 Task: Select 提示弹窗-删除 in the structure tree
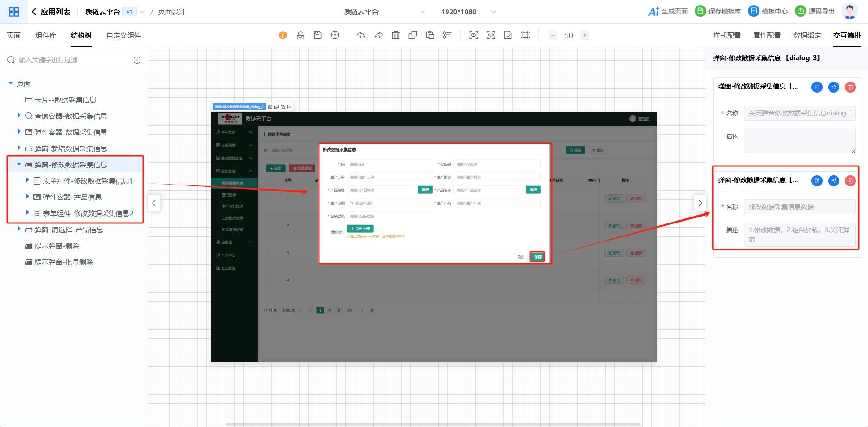pyautogui.click(x=57, y=246)
